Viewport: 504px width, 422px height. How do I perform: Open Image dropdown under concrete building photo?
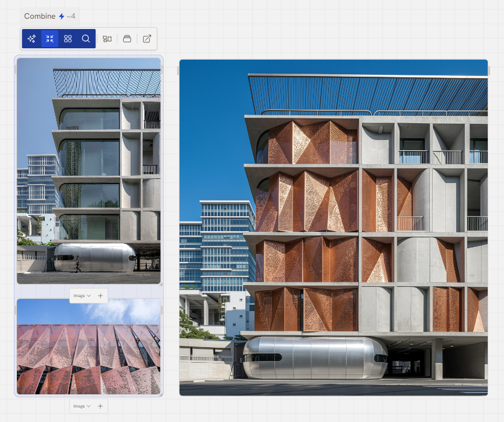point(82,295)
